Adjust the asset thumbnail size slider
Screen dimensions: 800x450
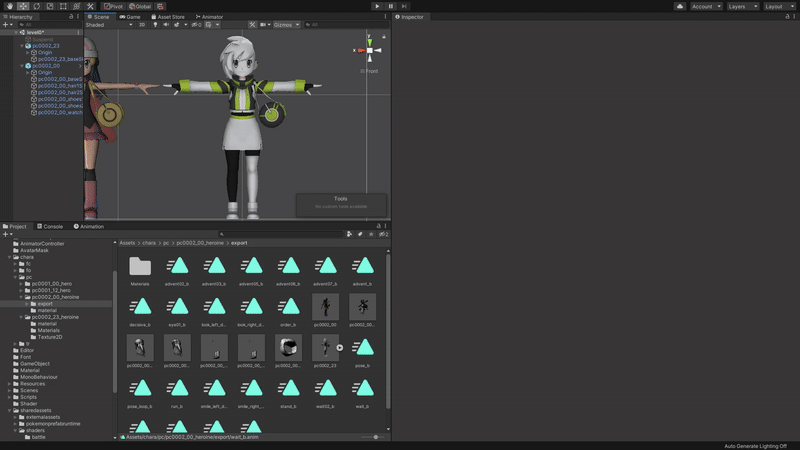click(x=376, y=437)
